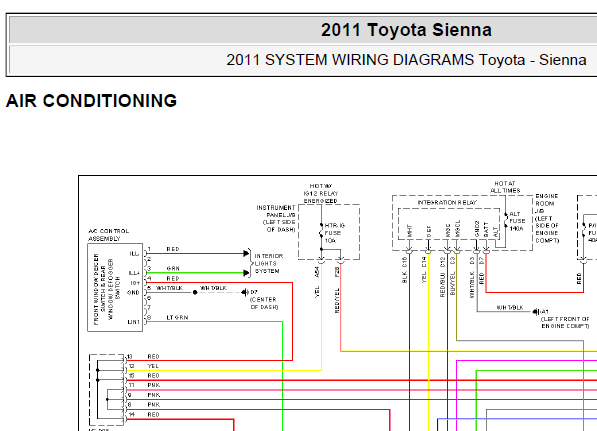This screenshot has width=597, height=431.
Task: Click the green ILL+ wire arrow
Action: [x=246, y=273]
